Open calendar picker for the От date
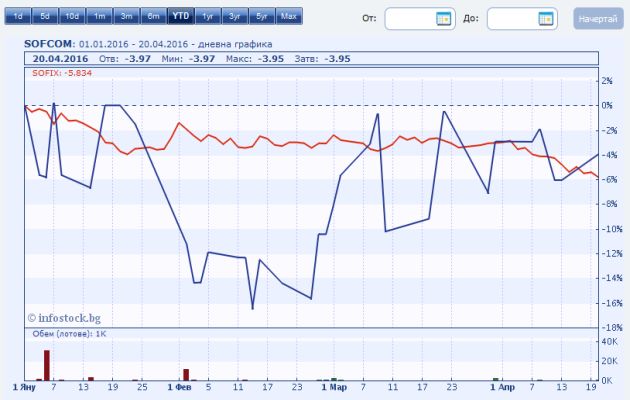This screenshot has height=400, width=630. [x=444, y=18]
